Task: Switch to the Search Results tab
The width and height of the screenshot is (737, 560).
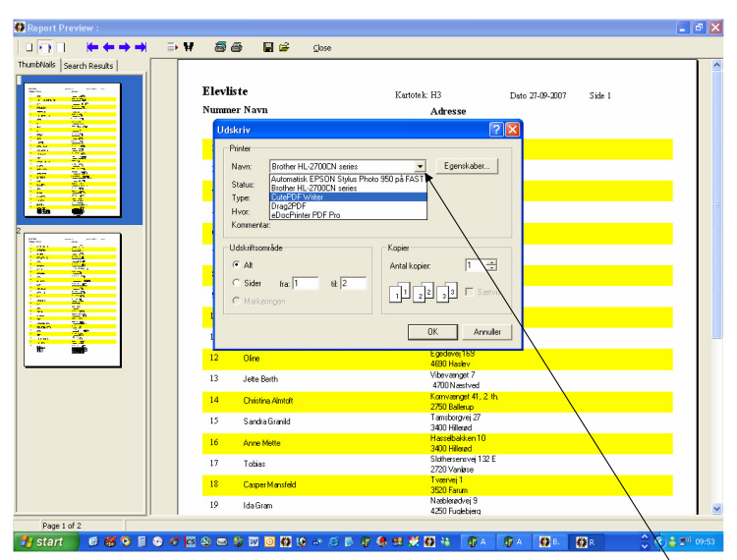Action: click(x=88, y=66)
